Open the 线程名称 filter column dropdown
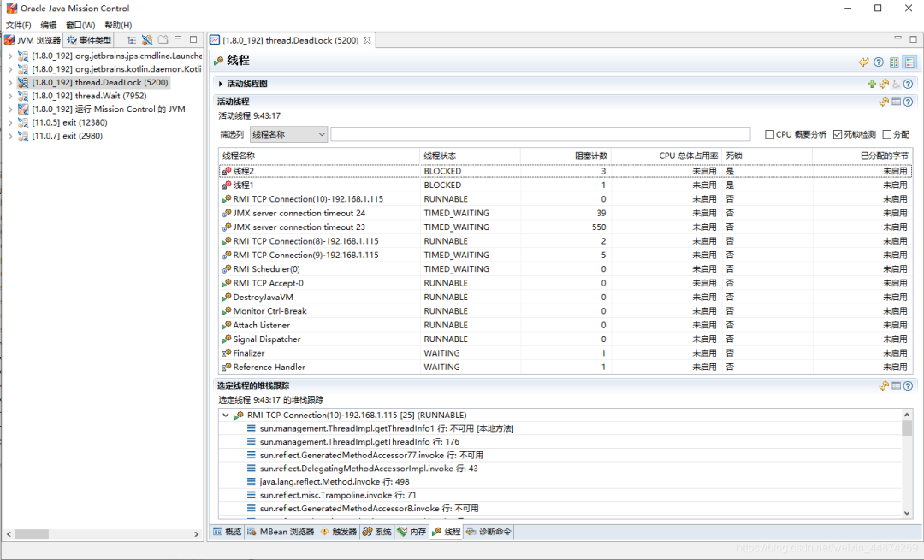The height and width of the screenshot is (560, 924). coord(289,134)
